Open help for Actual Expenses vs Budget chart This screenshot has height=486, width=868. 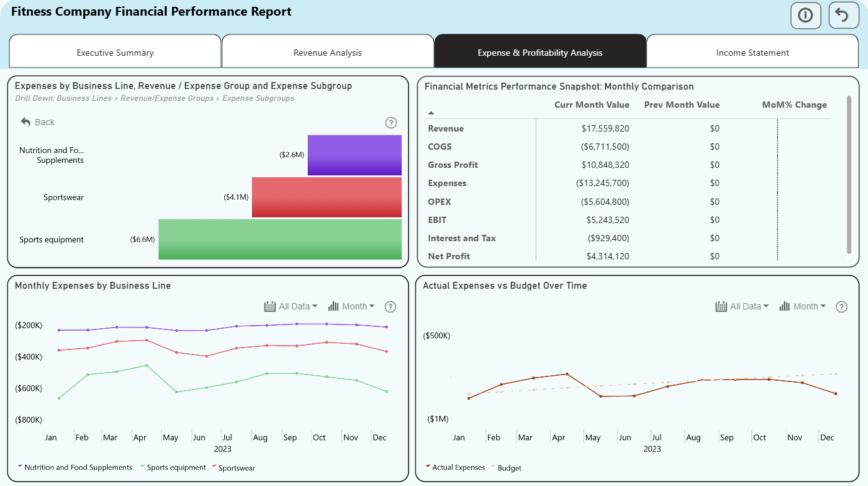click(842, 307)
